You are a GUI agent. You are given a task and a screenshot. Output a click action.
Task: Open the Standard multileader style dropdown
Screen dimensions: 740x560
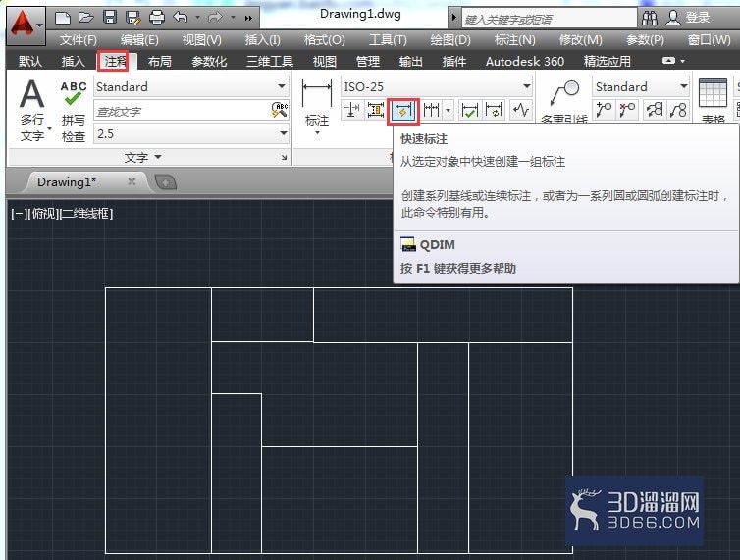click(641, 87)
